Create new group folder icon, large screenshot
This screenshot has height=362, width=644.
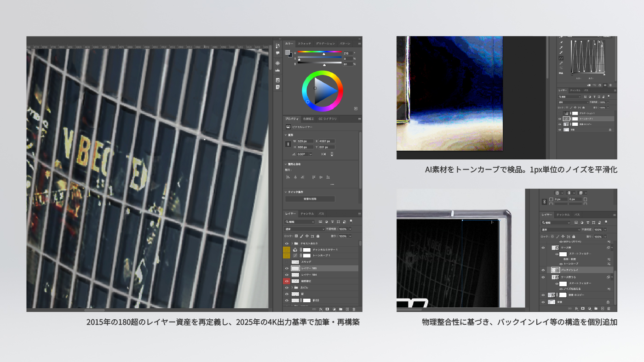pos(341,309)
